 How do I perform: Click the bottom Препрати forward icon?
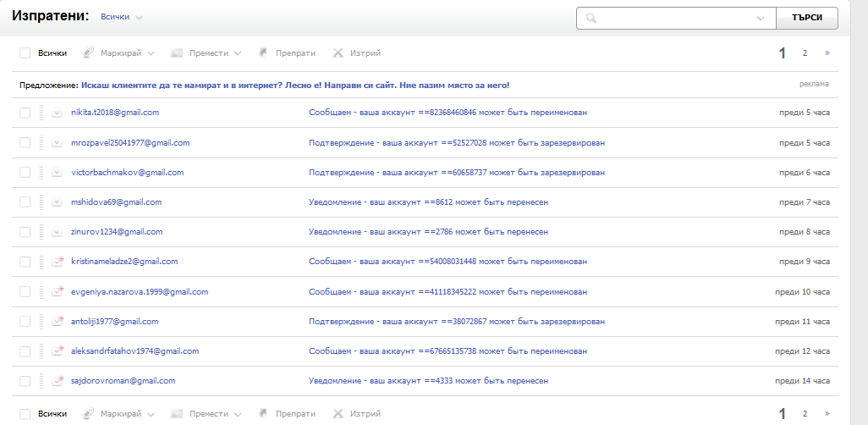tap(263, 413)
